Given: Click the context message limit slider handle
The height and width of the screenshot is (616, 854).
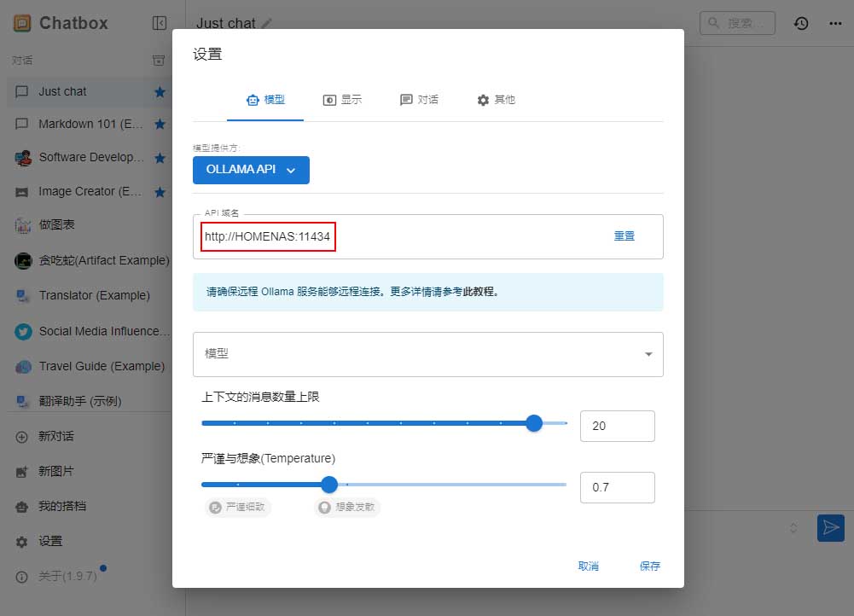Looking at the screenshot, I should click(x=534, y=423).
